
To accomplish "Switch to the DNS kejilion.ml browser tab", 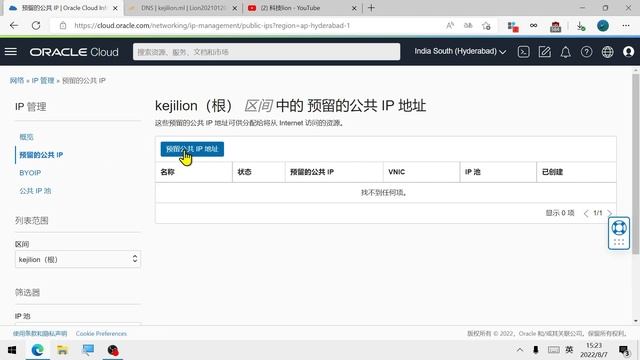I will pos(183,8).
